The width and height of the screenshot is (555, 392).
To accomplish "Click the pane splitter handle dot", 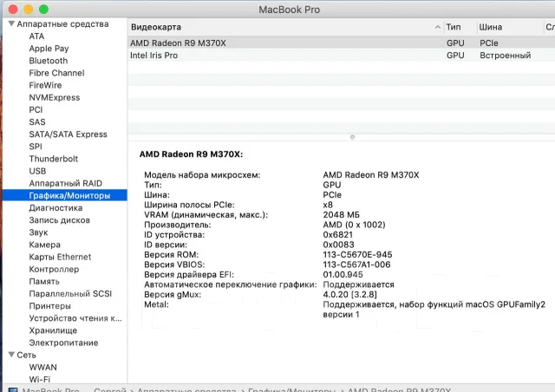I will tap(352, 137).
